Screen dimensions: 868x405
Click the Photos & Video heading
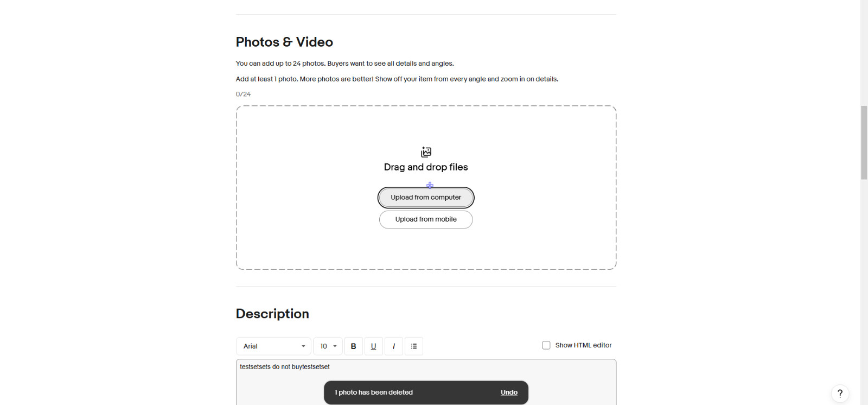pos(284,42)
